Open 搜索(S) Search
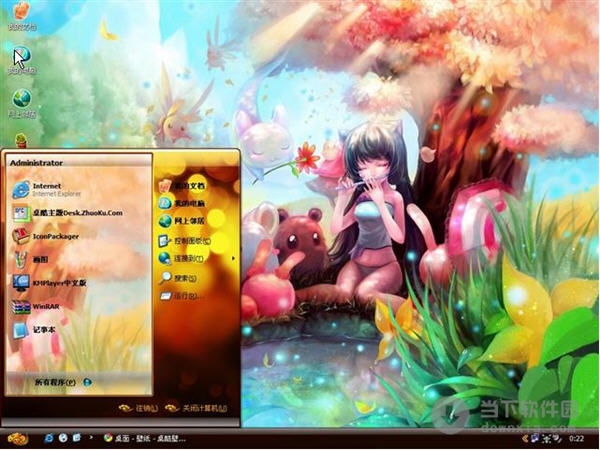 point(179,278)
